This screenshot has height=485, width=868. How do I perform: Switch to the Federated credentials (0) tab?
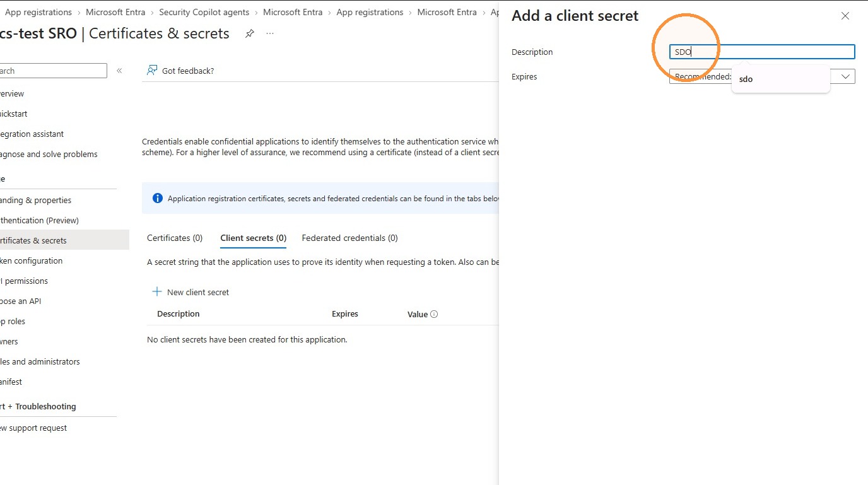(349, 238)
